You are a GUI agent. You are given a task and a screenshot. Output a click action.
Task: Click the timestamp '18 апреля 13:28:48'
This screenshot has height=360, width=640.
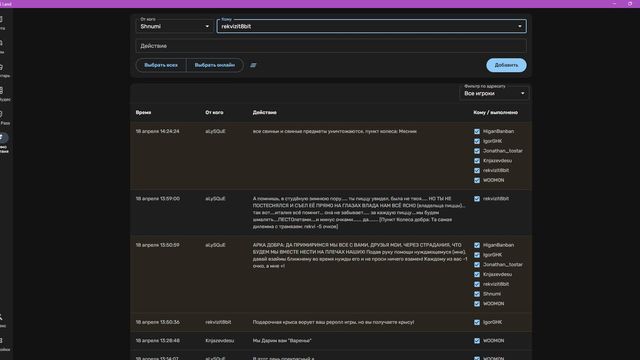158,341
